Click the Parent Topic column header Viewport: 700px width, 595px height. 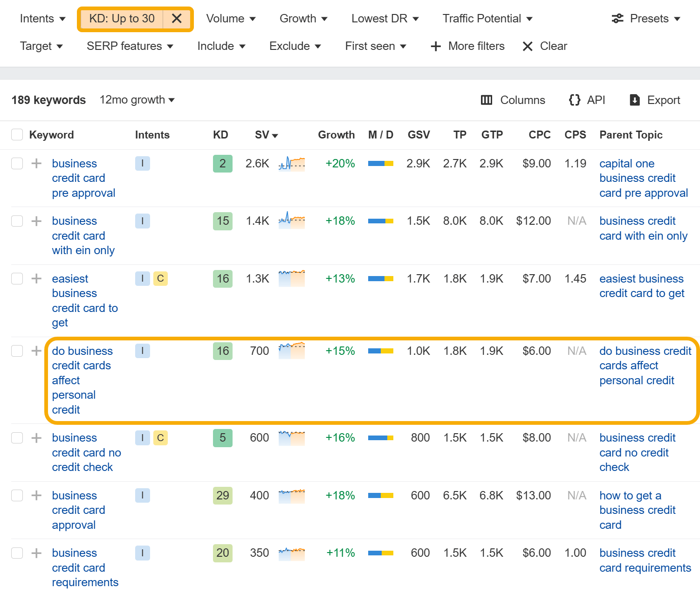pyautogui.click(x=631, y=135)
